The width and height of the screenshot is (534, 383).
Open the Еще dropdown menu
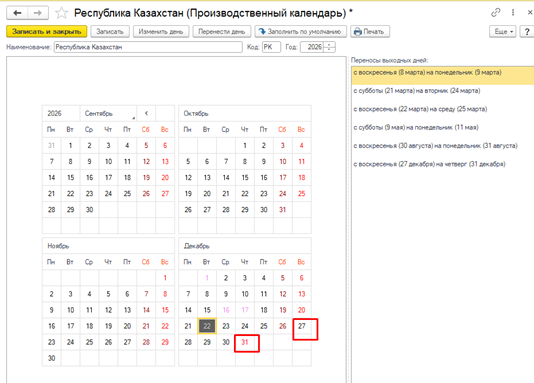tap(503, 32)
